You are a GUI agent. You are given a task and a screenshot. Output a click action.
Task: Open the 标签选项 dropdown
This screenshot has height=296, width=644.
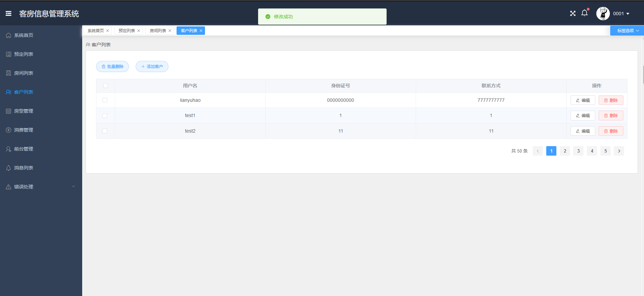pos(627,30)
